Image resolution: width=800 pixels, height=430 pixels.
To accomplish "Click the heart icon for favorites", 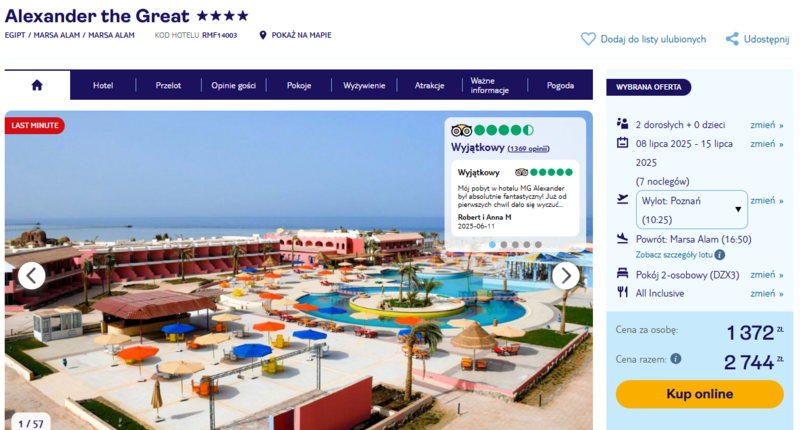I will click(x=588, y=39).
